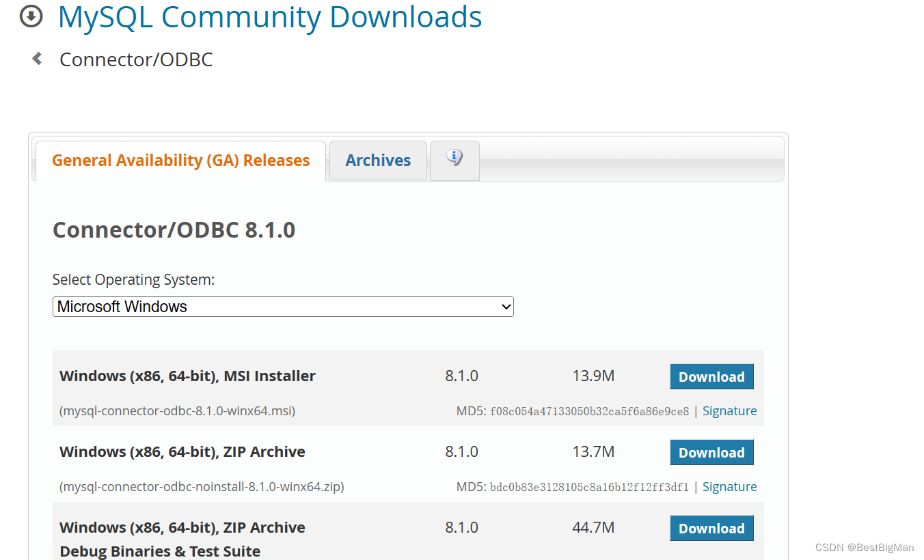Click the Select Operating System label
This screenshot has width=924, height=560.
pos(133,280)
